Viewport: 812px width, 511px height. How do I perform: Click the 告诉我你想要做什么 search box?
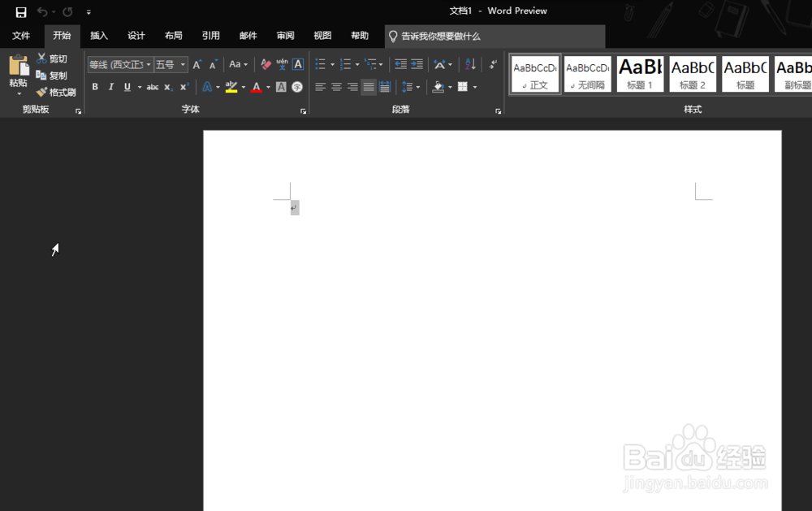tap(495, 37)
